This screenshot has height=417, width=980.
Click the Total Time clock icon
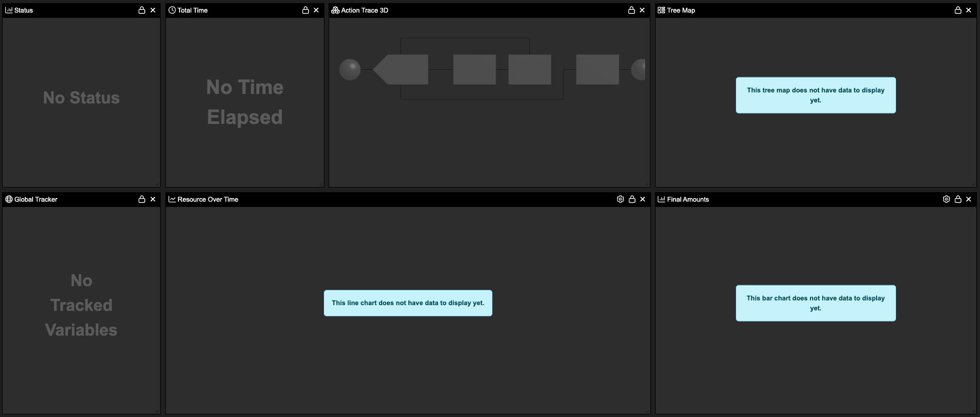coord(172,10)
